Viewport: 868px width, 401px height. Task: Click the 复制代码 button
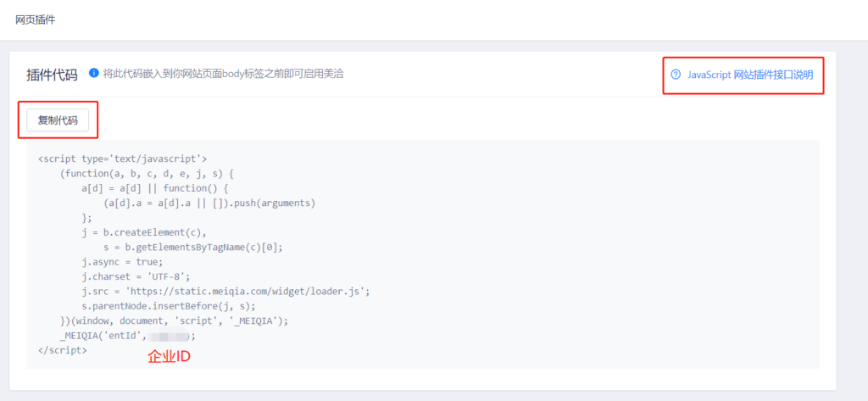tap(58, 120)
